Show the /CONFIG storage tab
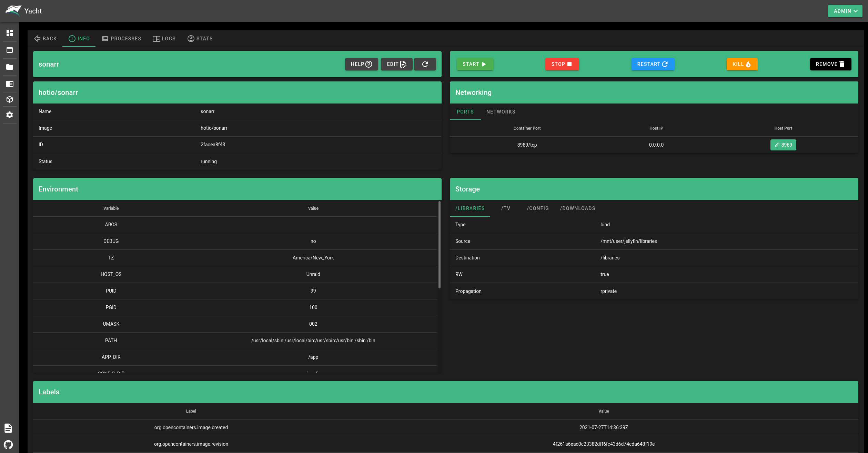Screen dimensions: 868x453 pos(537,208)
